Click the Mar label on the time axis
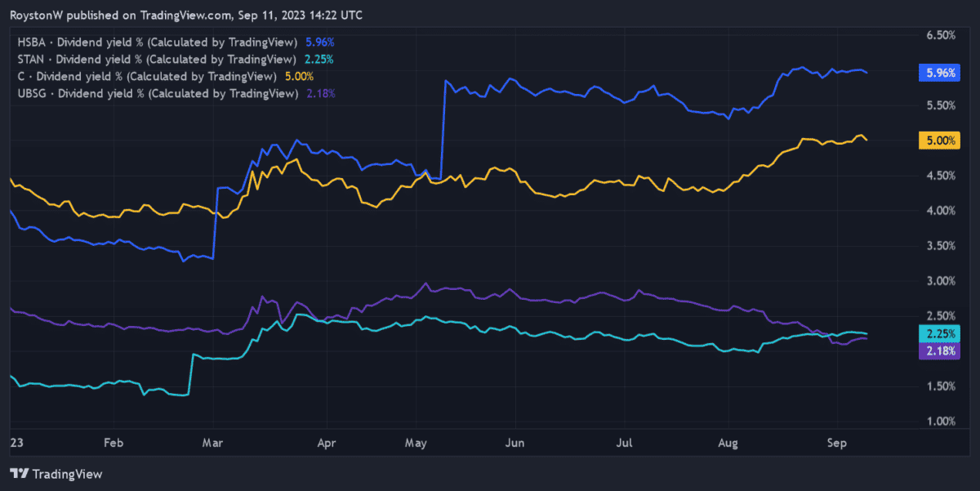 tap(213, 443)
